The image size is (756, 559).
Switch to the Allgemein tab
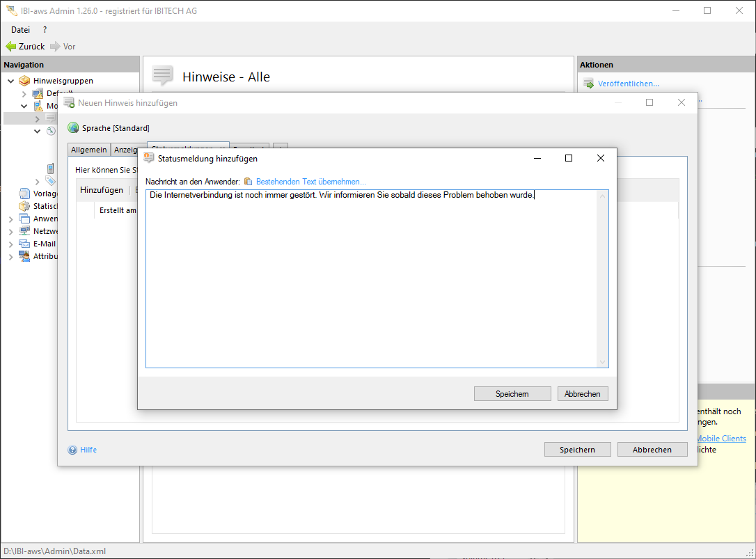click(x=89, y=150)
